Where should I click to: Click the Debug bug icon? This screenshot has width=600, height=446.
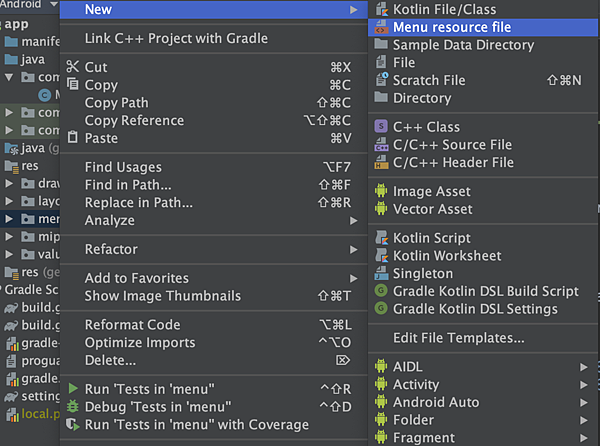[x=73, y=406]
